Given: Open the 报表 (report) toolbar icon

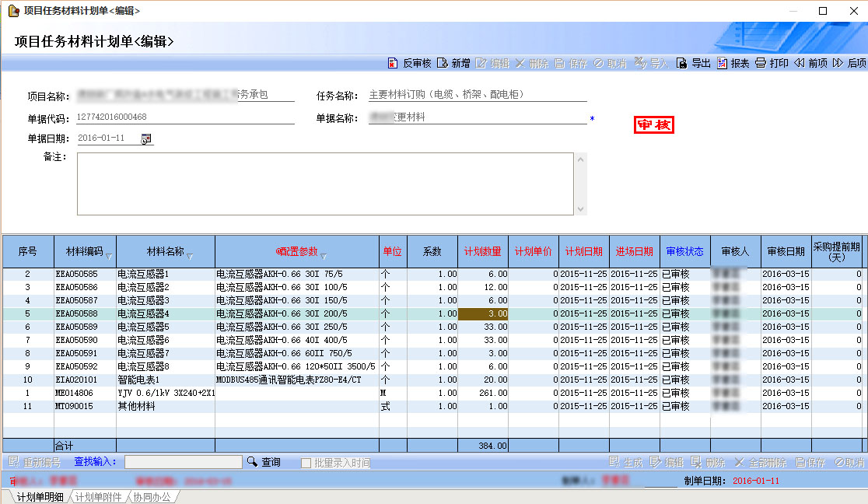Looking at the screenshot, I should point(722,63).
